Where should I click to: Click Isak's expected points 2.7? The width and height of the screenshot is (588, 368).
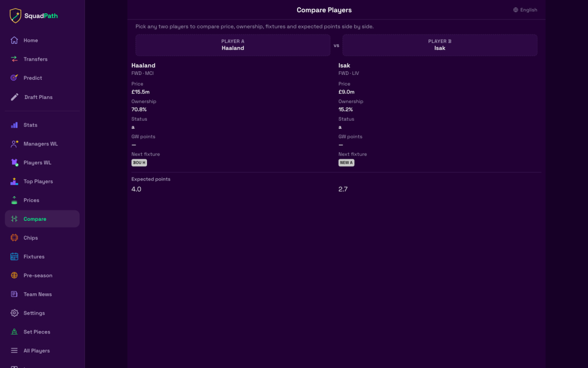point(343,189)
